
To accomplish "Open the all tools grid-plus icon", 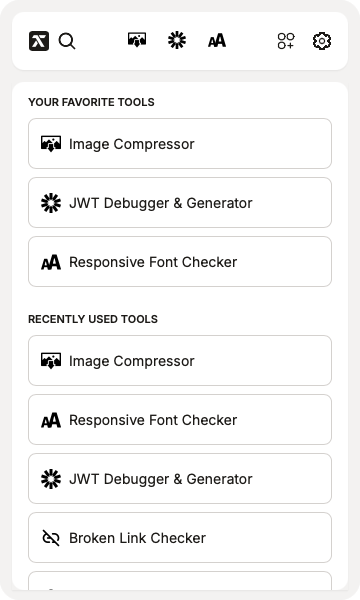I will tap(286, 41).
